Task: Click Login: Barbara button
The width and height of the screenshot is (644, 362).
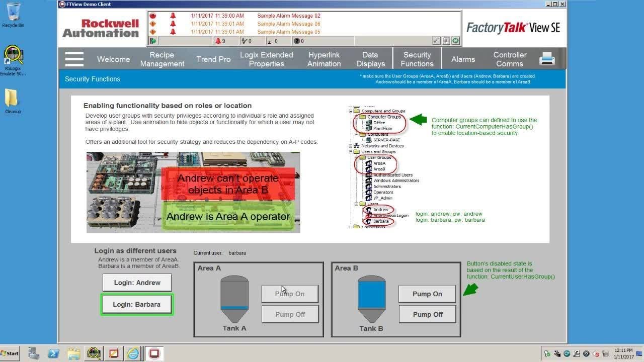Action: [137, 304]
